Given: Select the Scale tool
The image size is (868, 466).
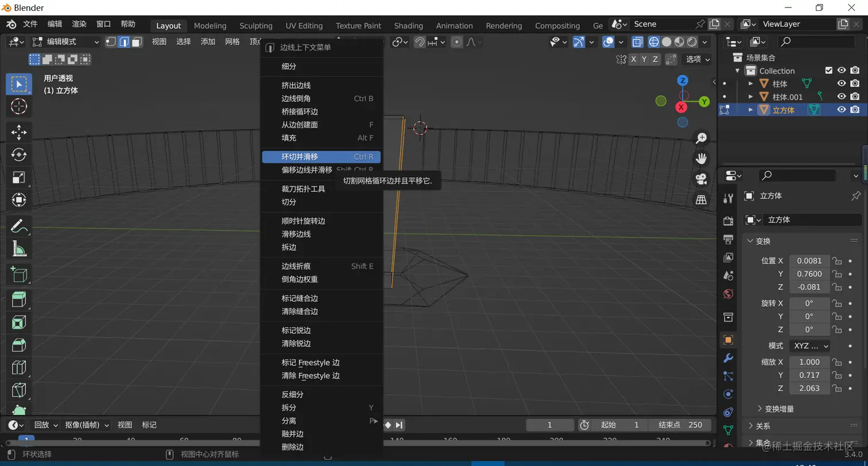Looking at the screenshot, I should (x=19, y=177).
